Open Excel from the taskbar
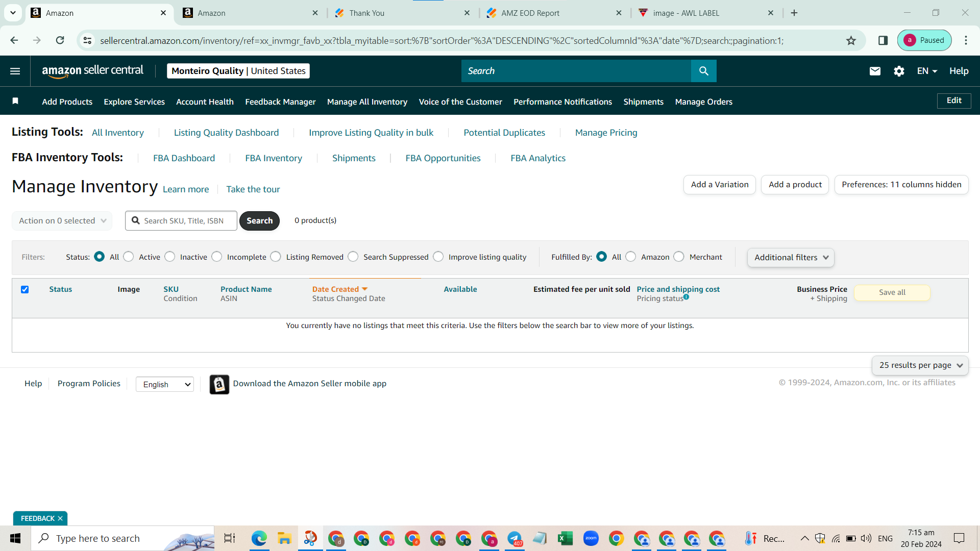 click(565, 538)
